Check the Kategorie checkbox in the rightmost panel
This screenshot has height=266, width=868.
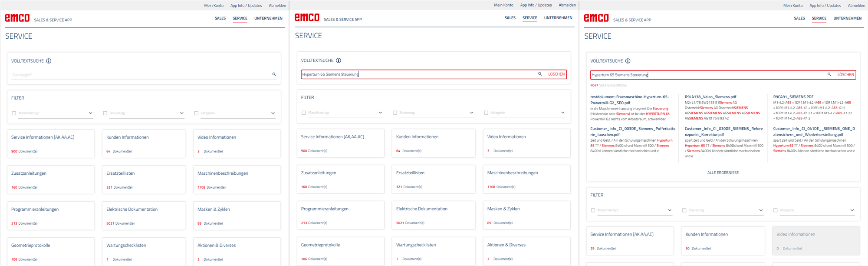(x=776, y=210)
